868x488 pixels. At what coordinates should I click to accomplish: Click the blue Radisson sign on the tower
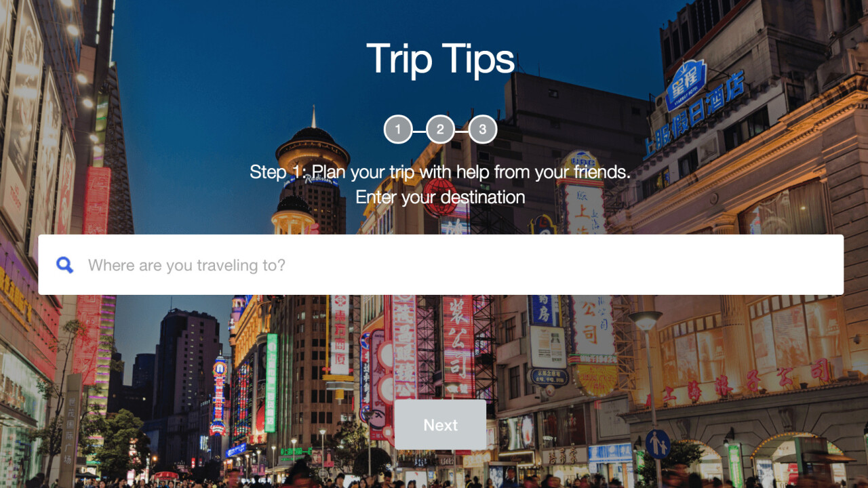(311, 180)
